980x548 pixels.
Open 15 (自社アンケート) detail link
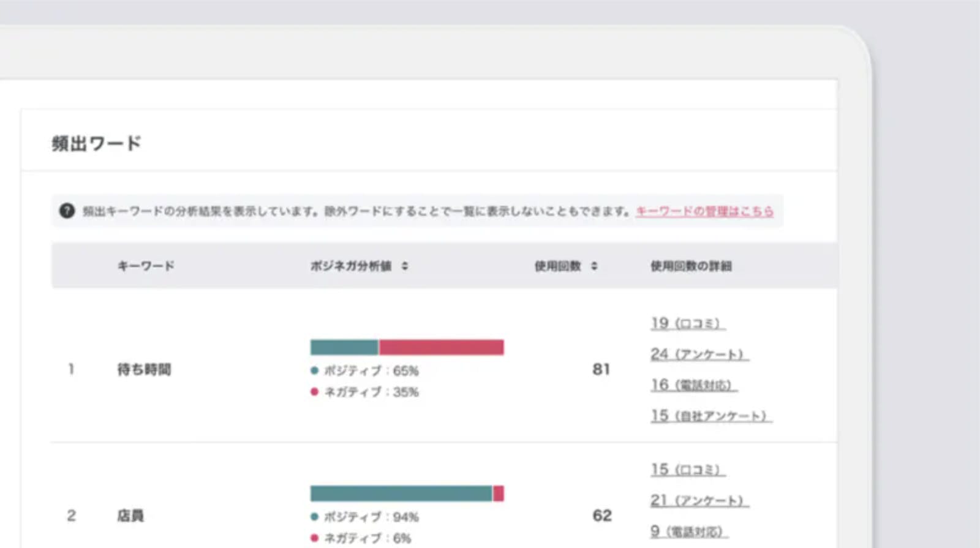pyautogui.click(x=711, y=416)
